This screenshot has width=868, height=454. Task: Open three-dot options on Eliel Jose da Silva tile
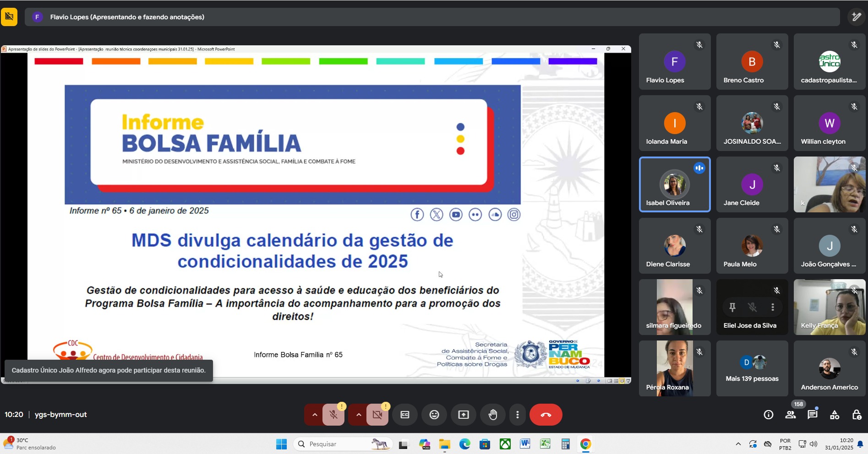coord(773,307)
